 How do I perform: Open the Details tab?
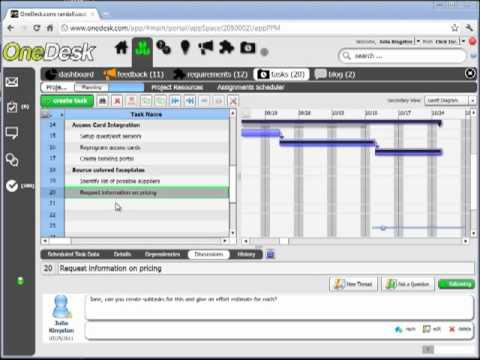point(122,254)
